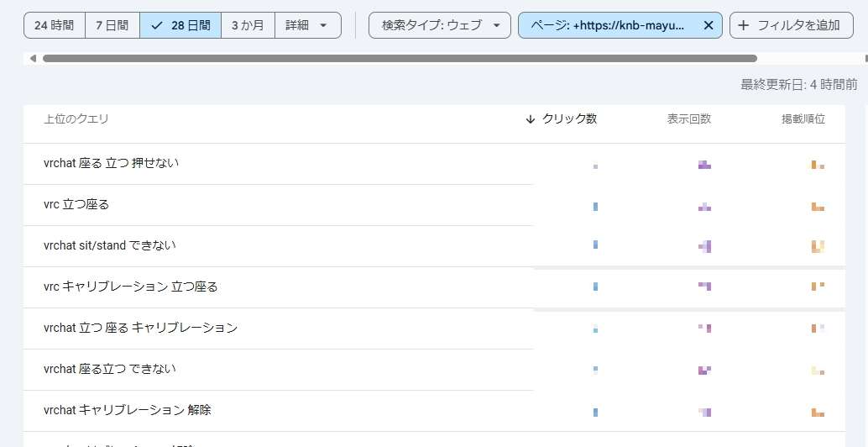Click the left arrow of the horizontal scrollbar
Viewport: 868px width, 447px height.
click(x=33, y=59)
